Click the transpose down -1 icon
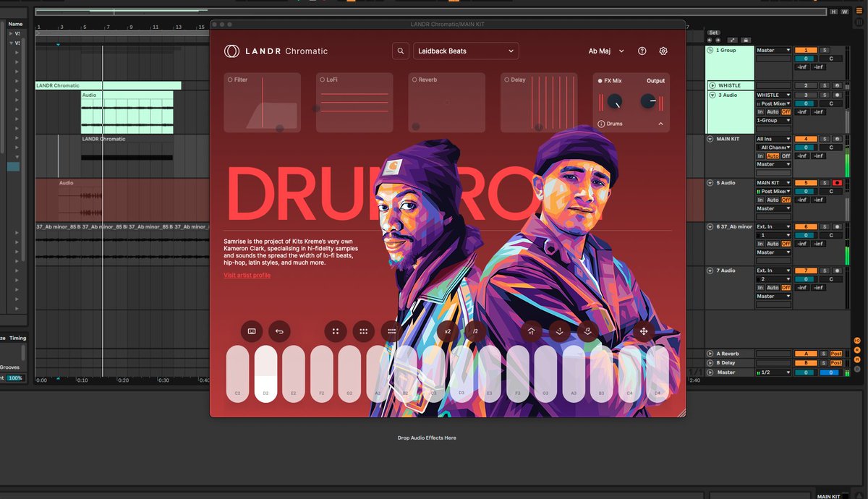The width and height of the screenshot is (868, 499). (x=559, y=331)
